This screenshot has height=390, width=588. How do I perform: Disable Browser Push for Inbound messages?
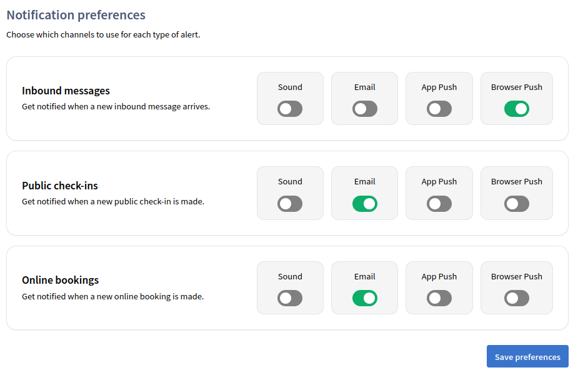(x=516, y=109)
